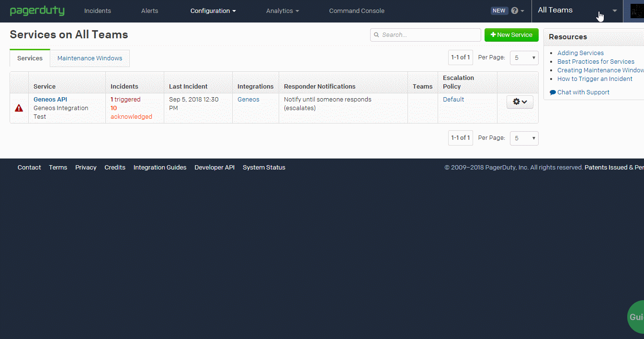The height and width of the screenshot is (339, 644).
Task: Check System Status in footer
Action: click(x=264, y=168)
